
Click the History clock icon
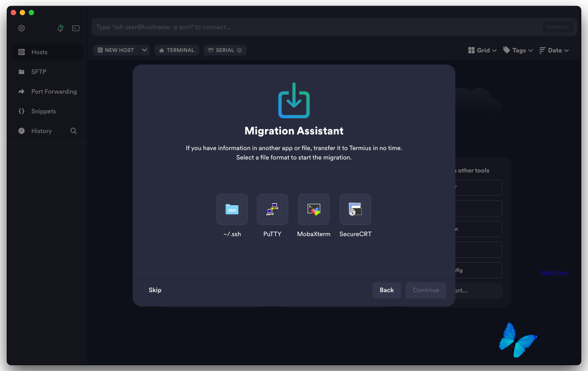[22, 131]
